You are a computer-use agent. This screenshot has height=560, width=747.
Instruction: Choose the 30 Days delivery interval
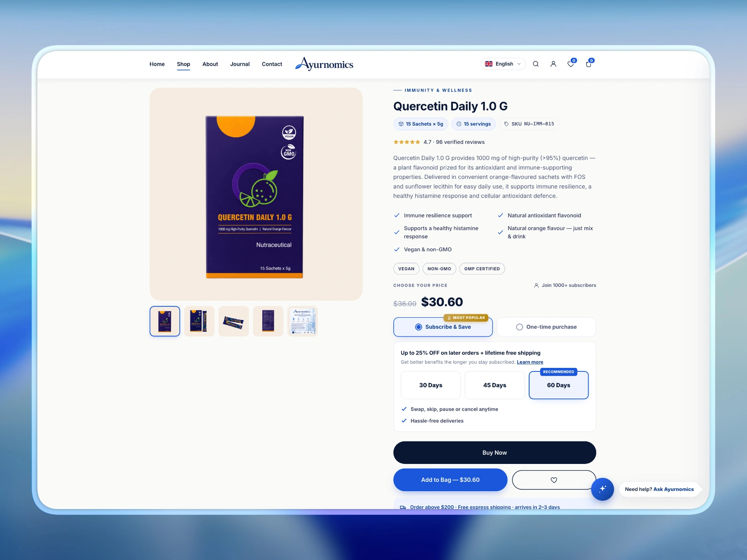[431, 385]
